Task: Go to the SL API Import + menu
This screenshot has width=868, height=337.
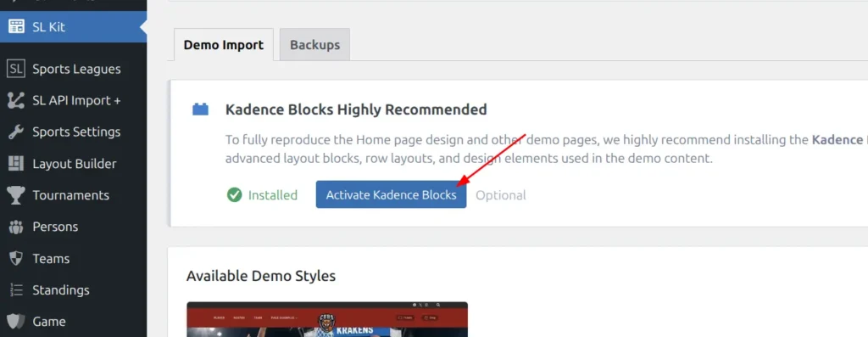Action: pos(74,100)
